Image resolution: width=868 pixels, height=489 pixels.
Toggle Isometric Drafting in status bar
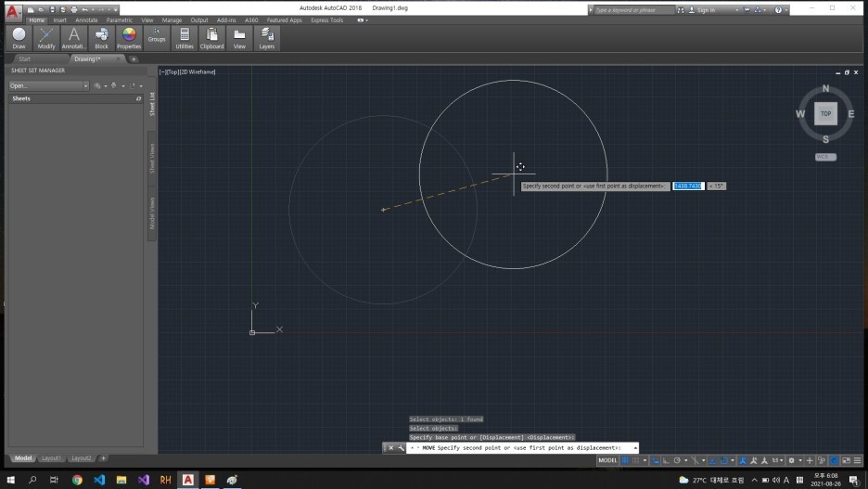pyautogui.click(x=695, y=460)
